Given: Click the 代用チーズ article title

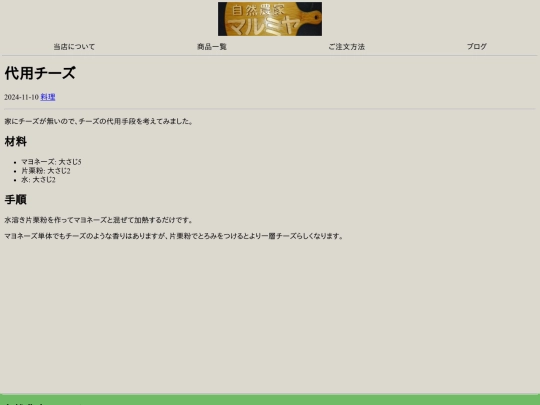Looking at the screenshot, I should [x=40, y=73].
